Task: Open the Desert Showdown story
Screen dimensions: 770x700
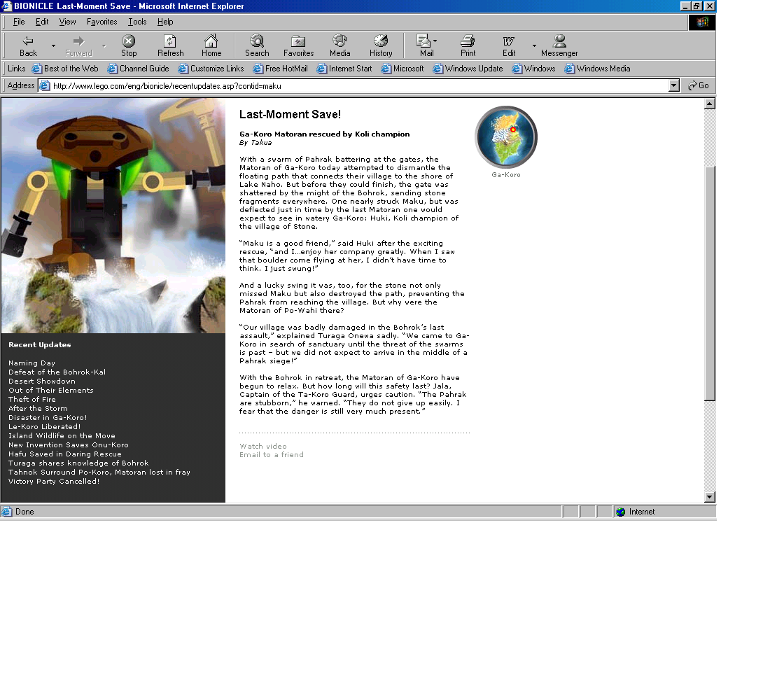Action: [x=42, y=381]
